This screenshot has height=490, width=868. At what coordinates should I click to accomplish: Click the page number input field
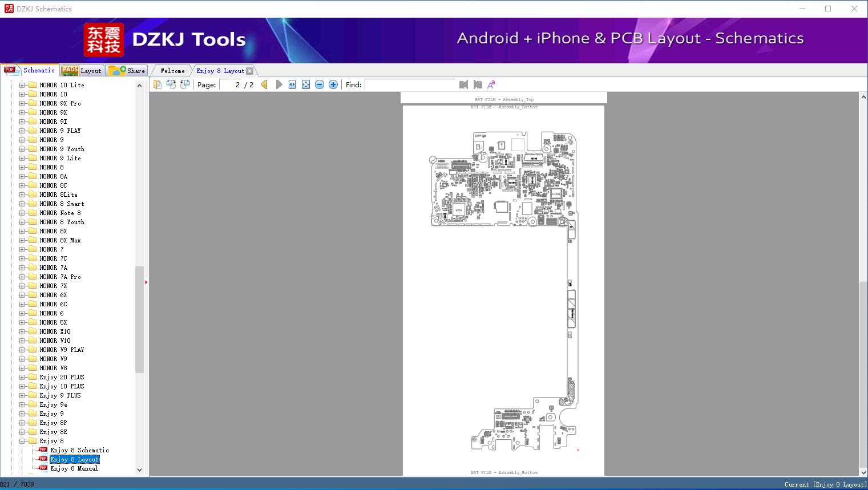coord(231,84)
